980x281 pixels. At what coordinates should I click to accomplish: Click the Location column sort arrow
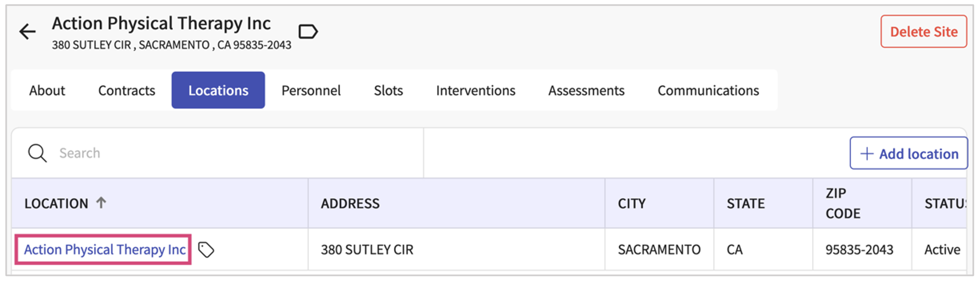[x=101, y=203]
